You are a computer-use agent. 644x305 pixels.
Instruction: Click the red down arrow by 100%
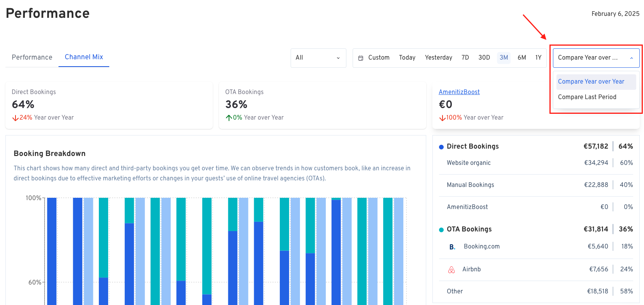[442, 118]
